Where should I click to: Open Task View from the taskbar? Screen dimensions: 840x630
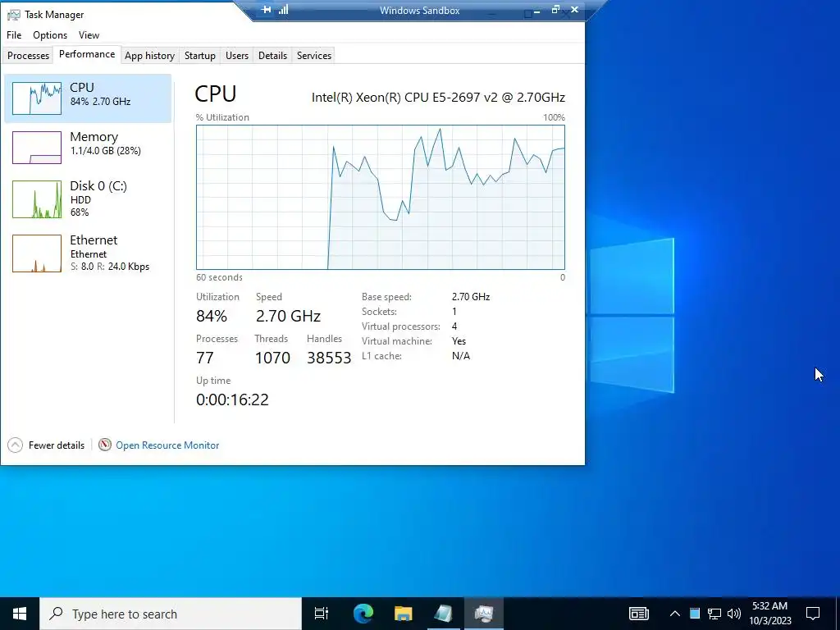click(322, 614)
